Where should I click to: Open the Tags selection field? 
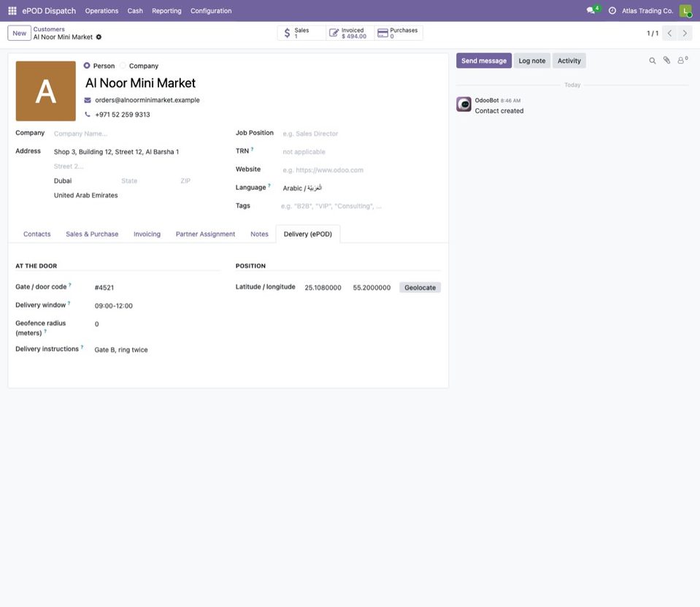point(361,206)
